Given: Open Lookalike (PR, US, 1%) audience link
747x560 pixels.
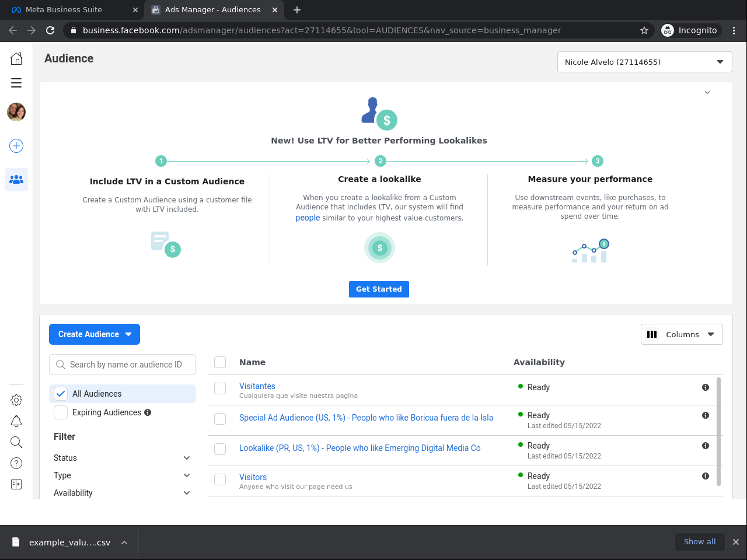Looking at the screenshot, I should (x=360, y=448).
